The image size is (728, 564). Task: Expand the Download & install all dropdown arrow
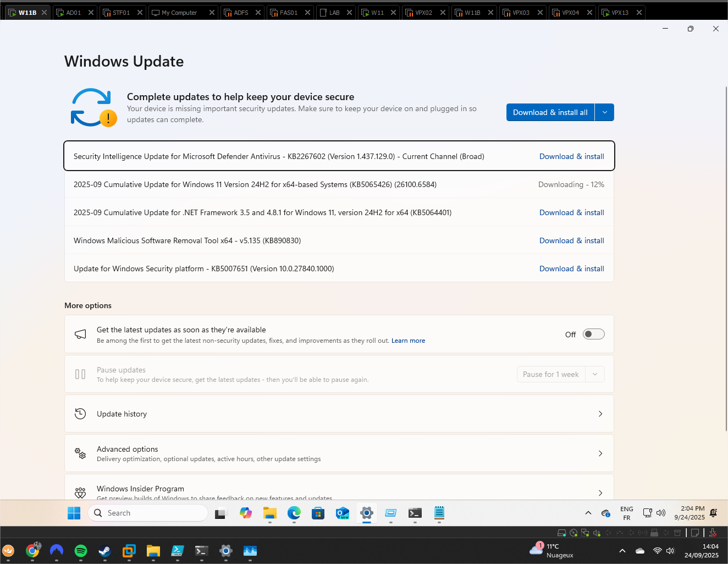[x=605, y=112]
